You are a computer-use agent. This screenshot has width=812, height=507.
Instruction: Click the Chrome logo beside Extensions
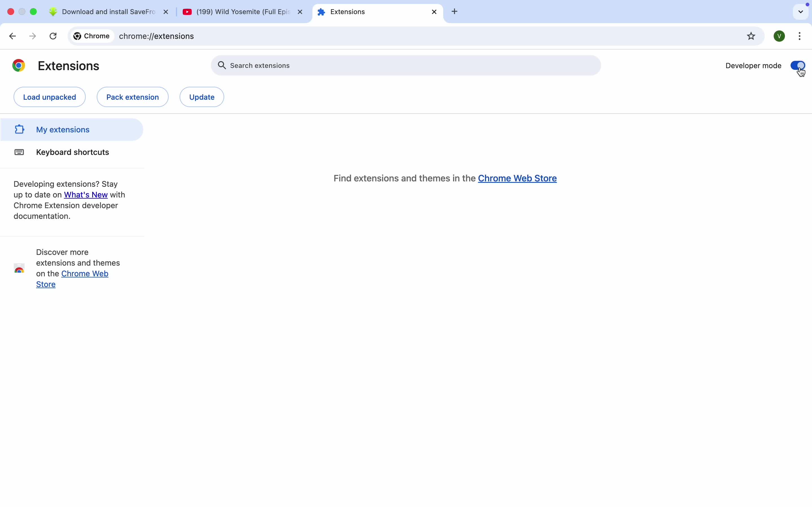(19, 65)
